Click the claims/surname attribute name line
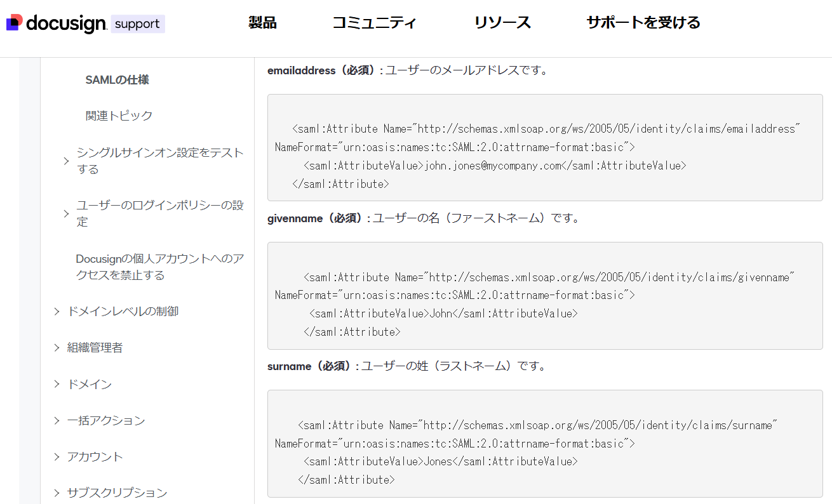Image resolution: width=832 pixels, height=504 pixels. [537, 425]
